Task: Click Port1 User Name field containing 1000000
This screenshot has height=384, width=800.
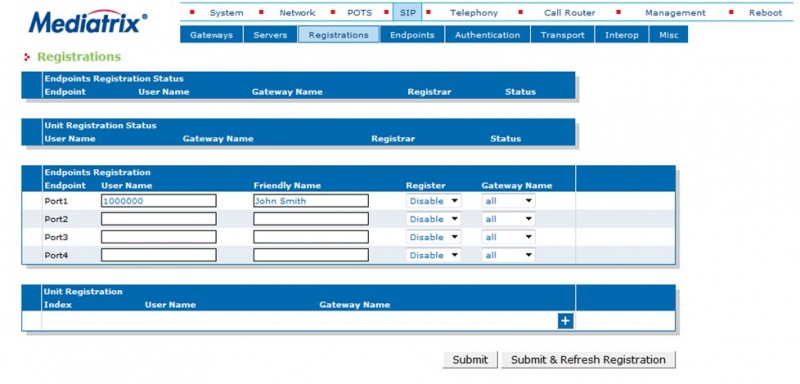Action: tap(159, 201)
